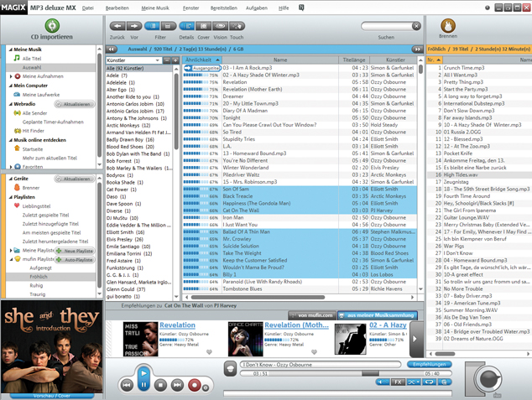Image resolution: width=532 pixels, height=400 pixels.
Task: Skip to next track button
Action: click(177, 385)
